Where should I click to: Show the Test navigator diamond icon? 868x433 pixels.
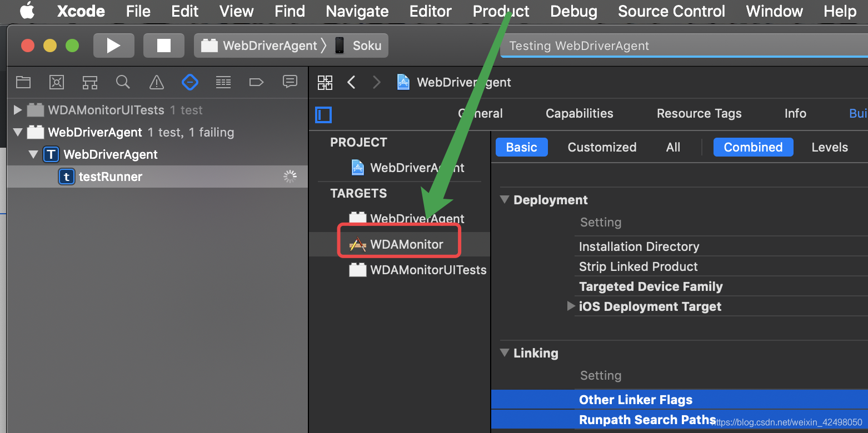(190, 83)
